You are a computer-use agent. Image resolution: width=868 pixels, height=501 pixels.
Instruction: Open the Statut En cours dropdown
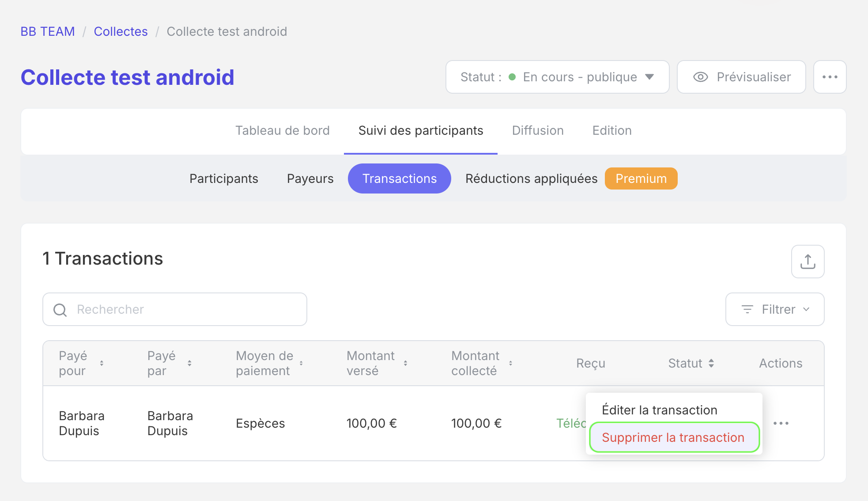pyautogui.click(x=557, y=77)
